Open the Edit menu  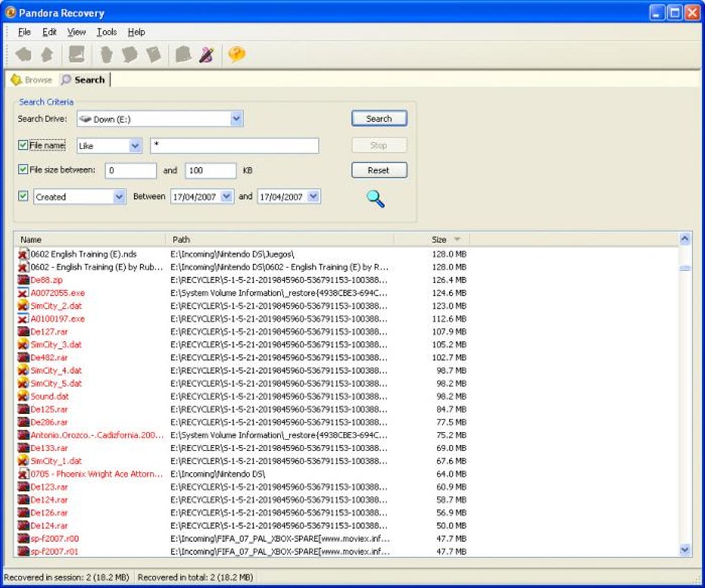tap(50, 32)
